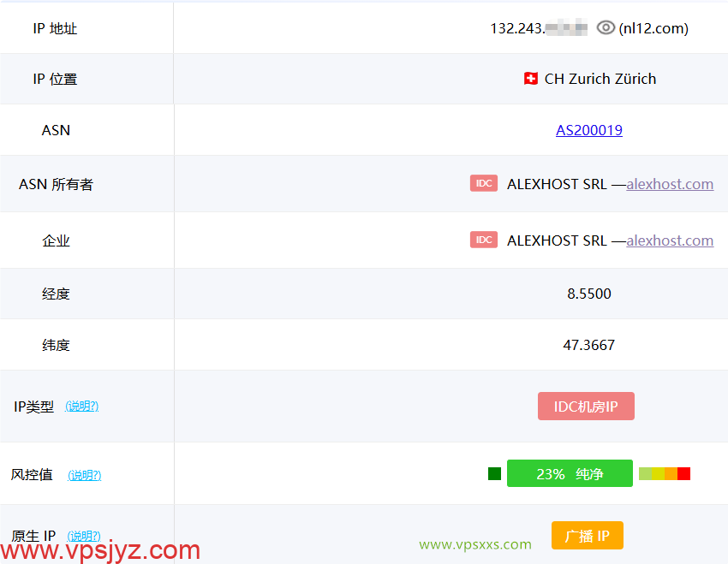This screenshot has width=728, height=564.
Task: Select the longitude value 8.5500
Action: 588,294
